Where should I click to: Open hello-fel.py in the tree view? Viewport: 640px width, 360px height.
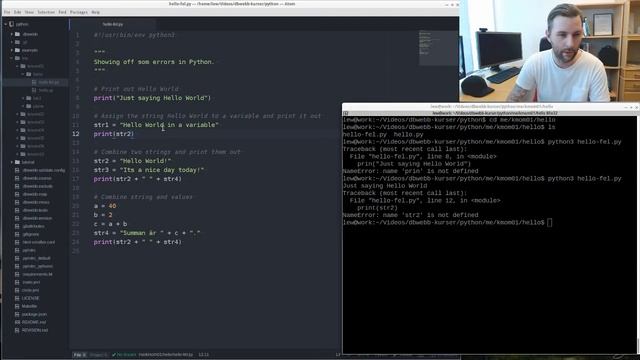coord(49,82)
